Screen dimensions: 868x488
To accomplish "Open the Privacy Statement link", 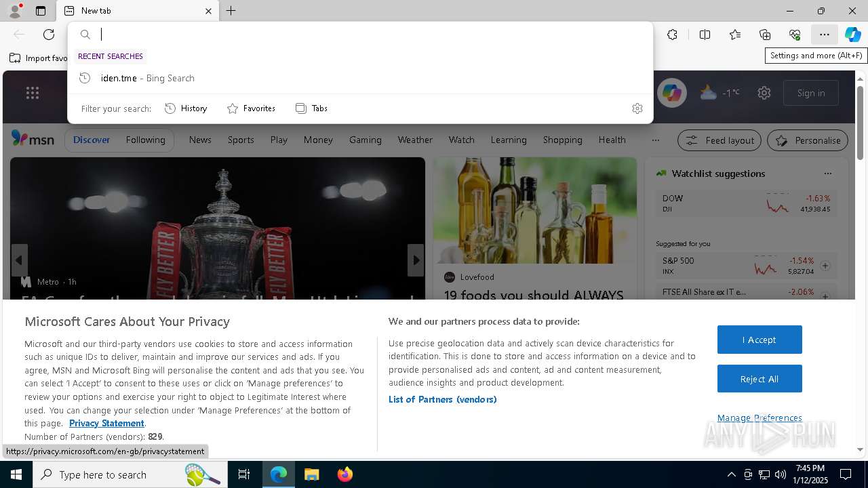I will pos(106,423).
